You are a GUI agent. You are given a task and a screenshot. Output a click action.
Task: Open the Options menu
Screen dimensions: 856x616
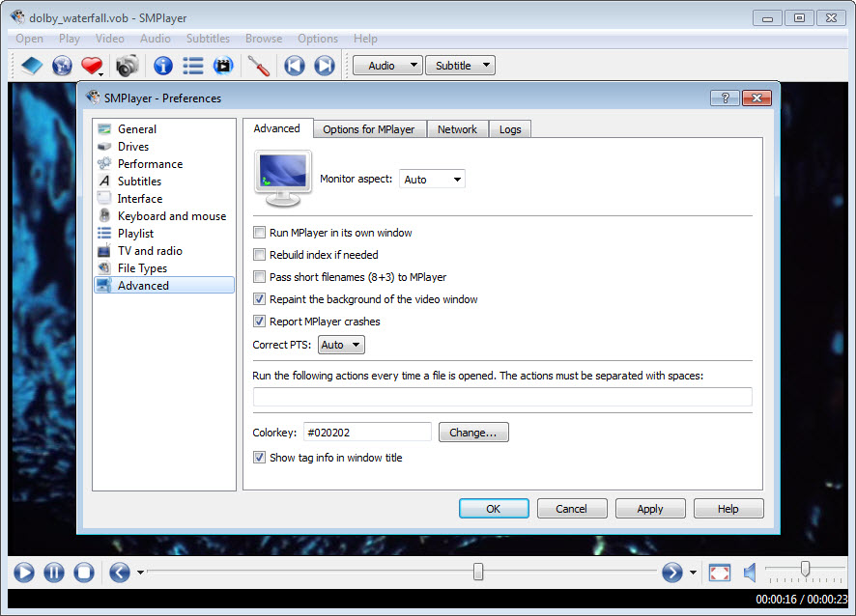(x=318, y=39)
